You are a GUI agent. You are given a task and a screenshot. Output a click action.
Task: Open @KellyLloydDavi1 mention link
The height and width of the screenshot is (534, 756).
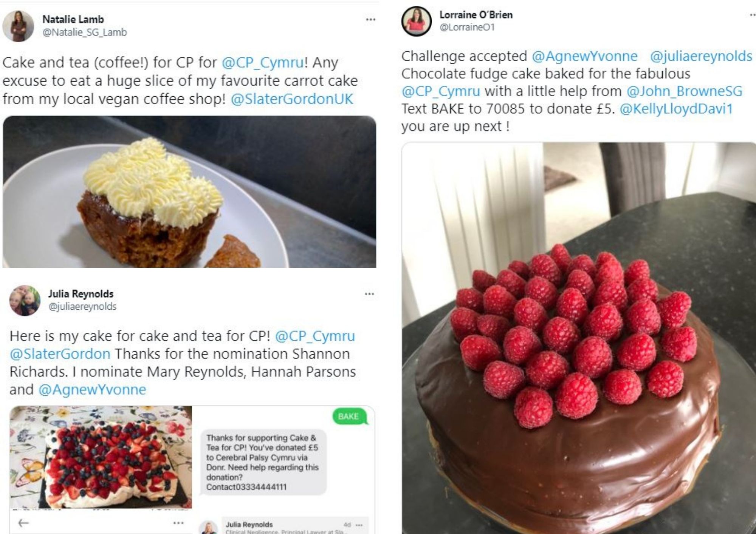pyautogui.click(x=676, y=109)
